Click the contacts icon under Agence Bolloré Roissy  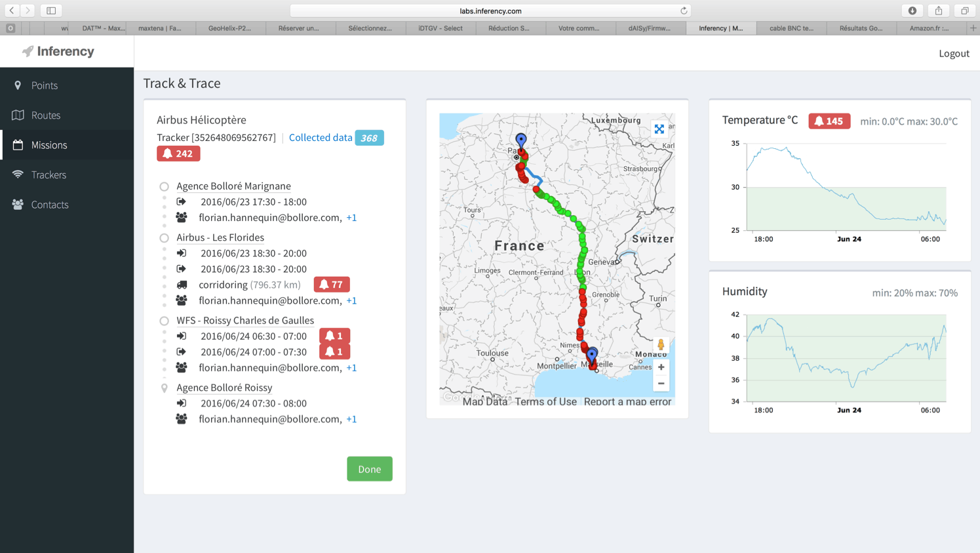[x=182, y=419]
